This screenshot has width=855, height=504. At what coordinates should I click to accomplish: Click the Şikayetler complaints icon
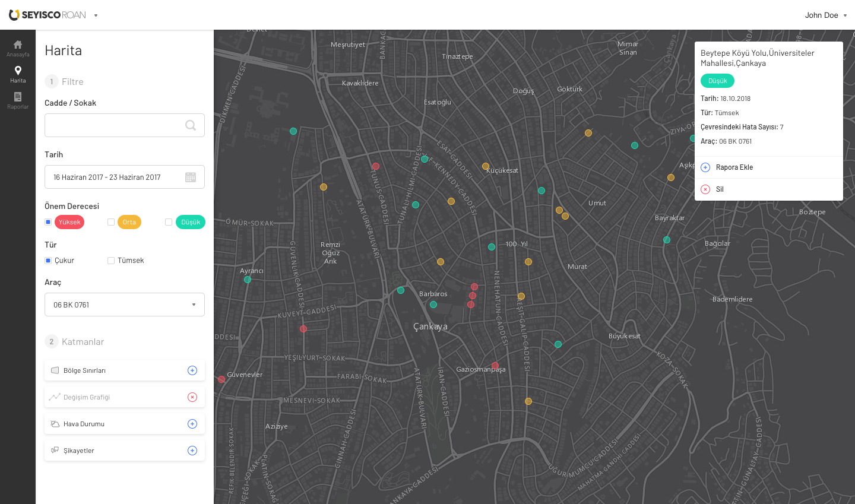55,451
